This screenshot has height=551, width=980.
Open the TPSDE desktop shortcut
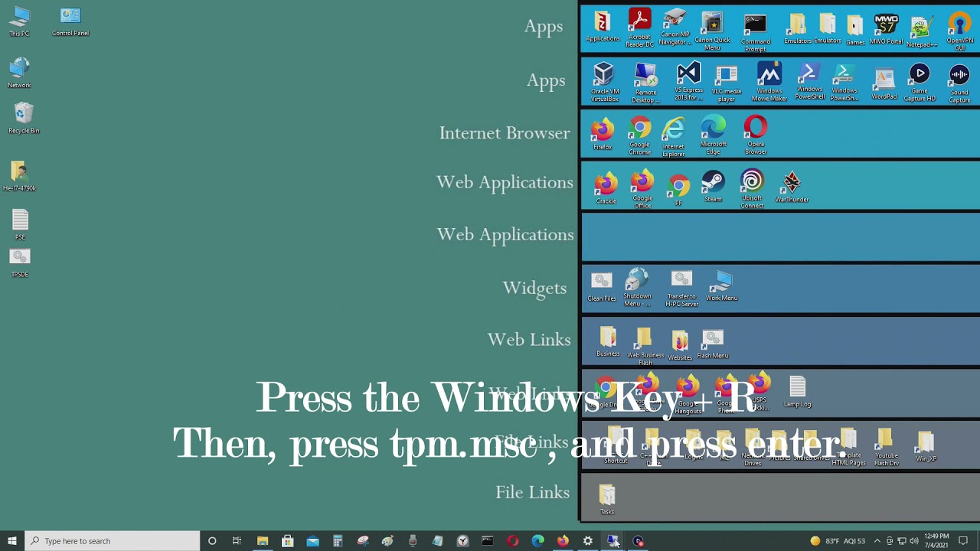pyautogui.click(x=20, y=263)
